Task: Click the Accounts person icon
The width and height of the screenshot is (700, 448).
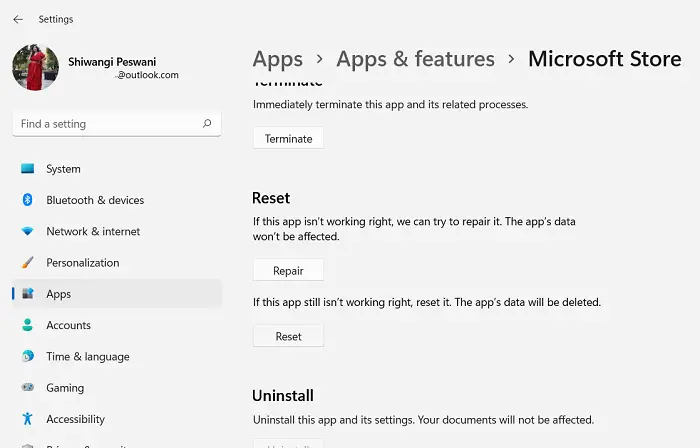Action: [27, 325]
